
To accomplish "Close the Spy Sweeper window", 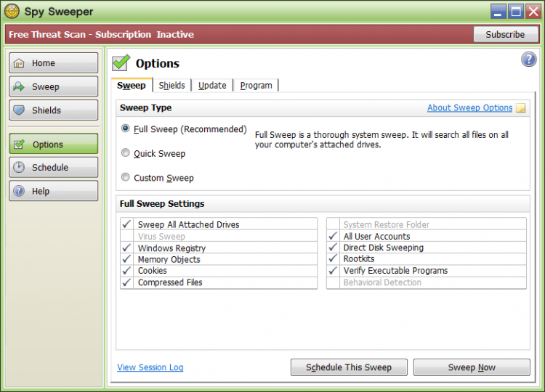I will [533, 12].
